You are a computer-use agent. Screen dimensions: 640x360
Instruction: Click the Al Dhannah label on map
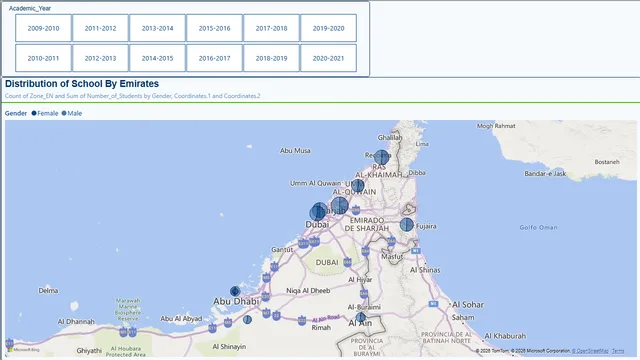click(x=76, y=322)
